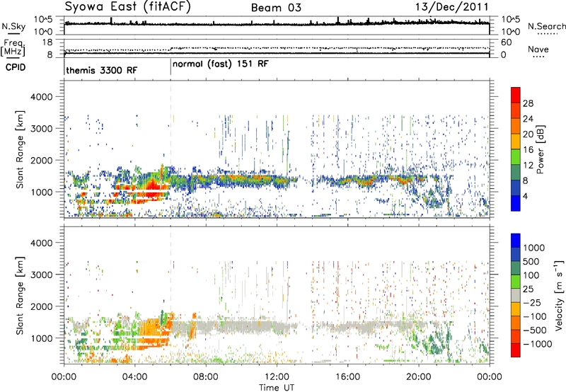This screenshot has height=392, width=566.
Task: Click the "16" tick on the Power color bar
Action: (528, 150)
